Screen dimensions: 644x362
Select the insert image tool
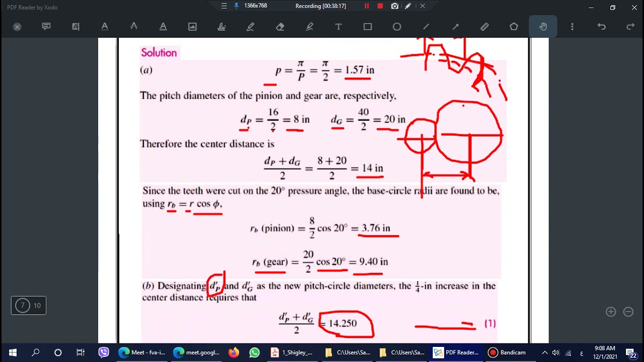pos(192,27)
